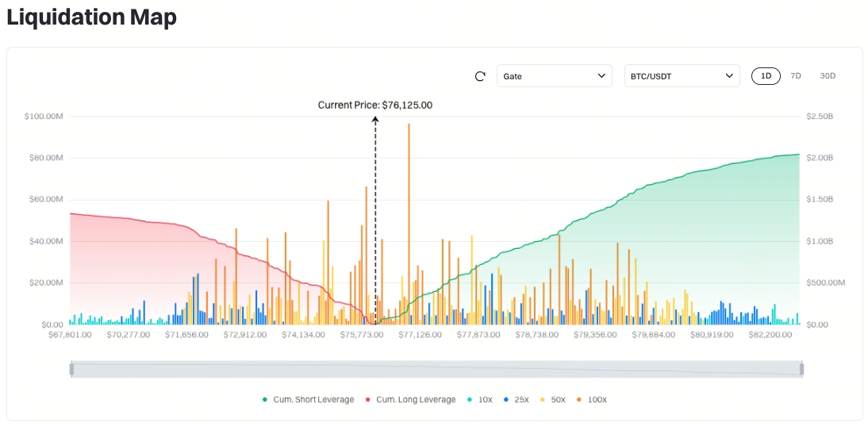Click the $2.50B right axis label
This screenshot has width=868, height=425.
coord(819,117)
